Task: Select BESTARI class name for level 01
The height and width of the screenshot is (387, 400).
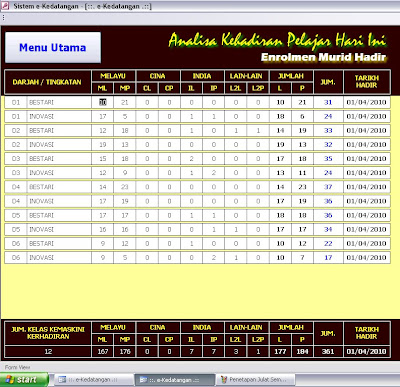Action: click(x=59, y=102)
